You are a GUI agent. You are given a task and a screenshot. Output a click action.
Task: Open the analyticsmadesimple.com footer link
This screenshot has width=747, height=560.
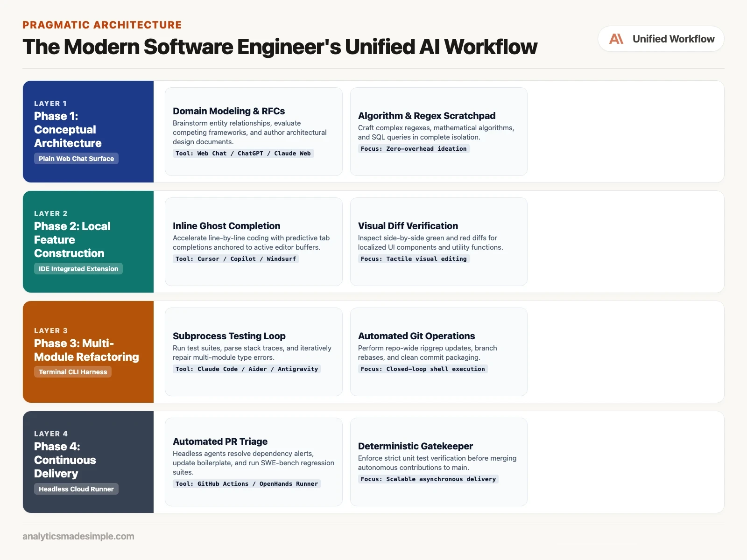pos(78,536)
